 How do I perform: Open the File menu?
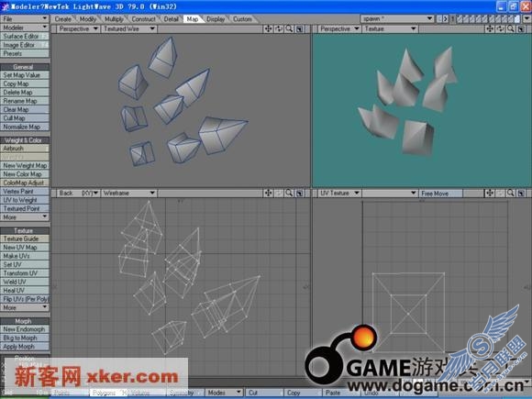click(x=25, y=18)
